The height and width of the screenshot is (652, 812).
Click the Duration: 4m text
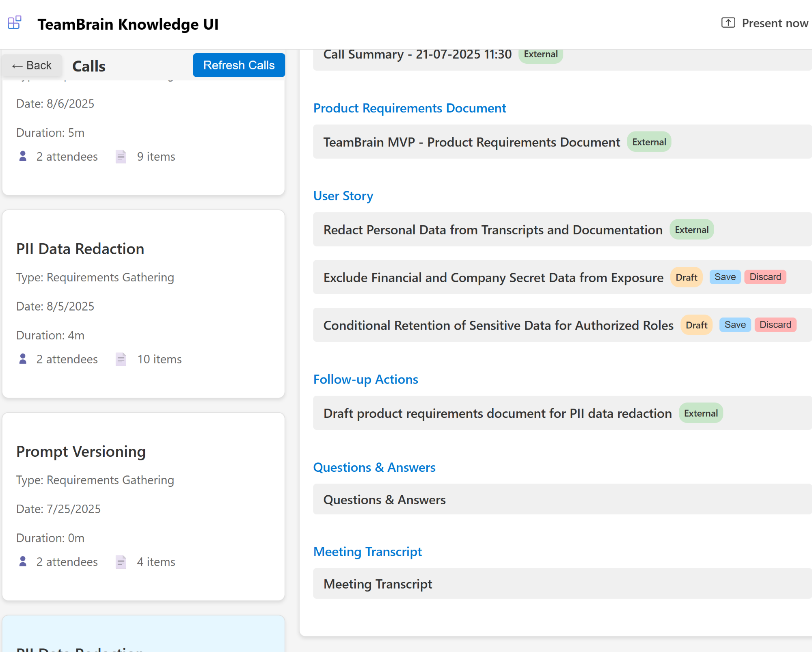click(x=50, y=335)
